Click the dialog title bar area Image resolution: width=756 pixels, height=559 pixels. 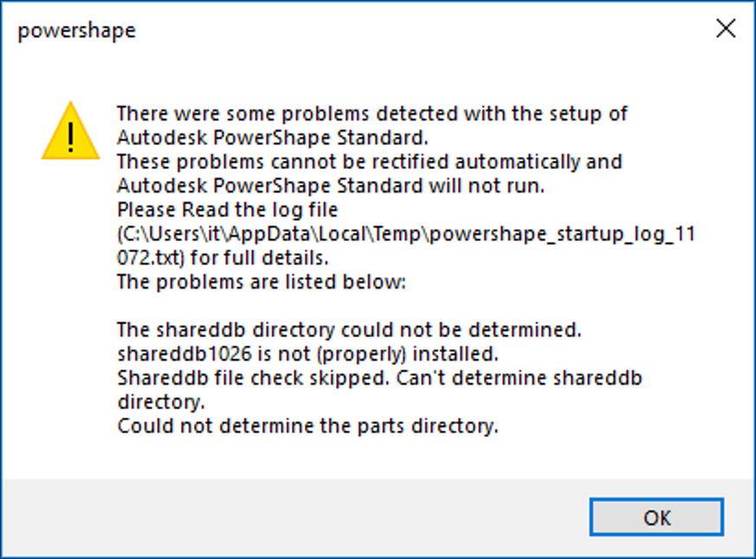click(x=346, y=29)
